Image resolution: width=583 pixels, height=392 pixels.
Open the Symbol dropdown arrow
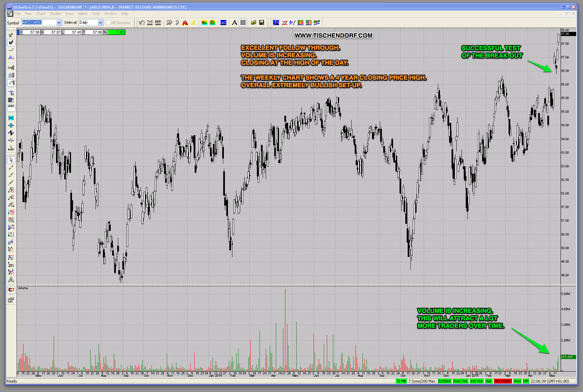click(x=59, y=23)
